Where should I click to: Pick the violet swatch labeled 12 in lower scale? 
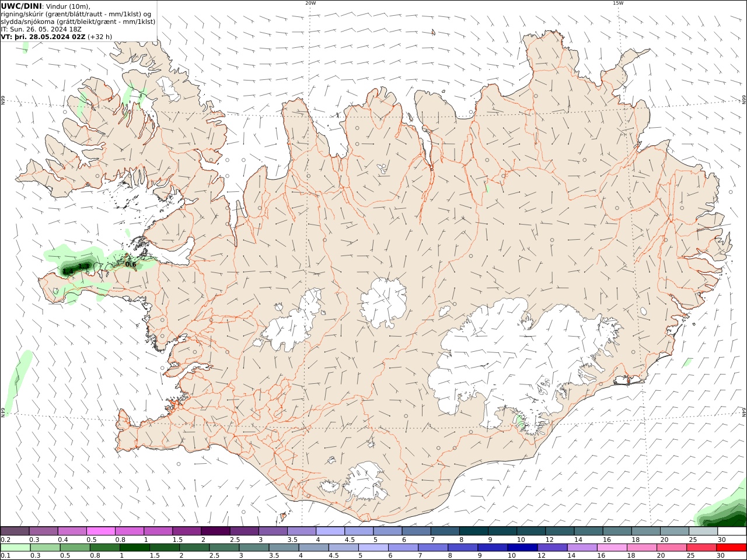tap(551, 548)
